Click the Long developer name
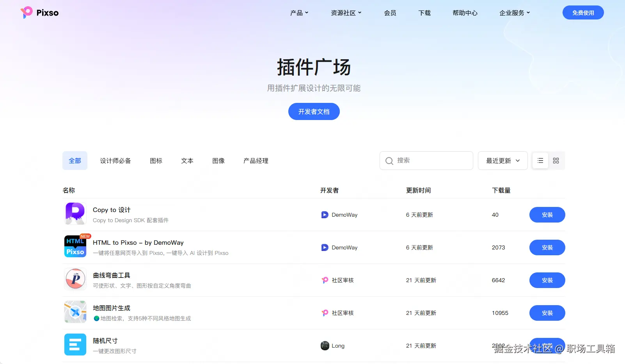Image resolution: width=625 pixels, height=364 pixels. pyautogui.click(x=338, y=346)
